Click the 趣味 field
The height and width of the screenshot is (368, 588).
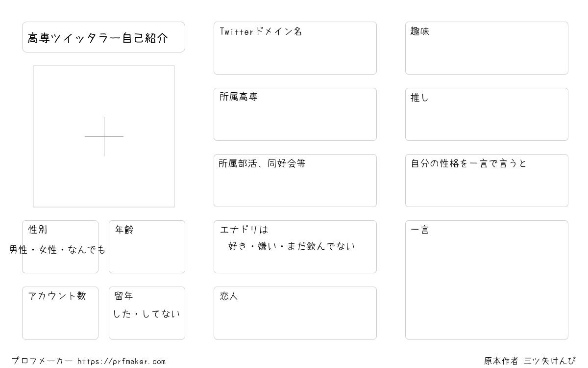pos(487,48)
